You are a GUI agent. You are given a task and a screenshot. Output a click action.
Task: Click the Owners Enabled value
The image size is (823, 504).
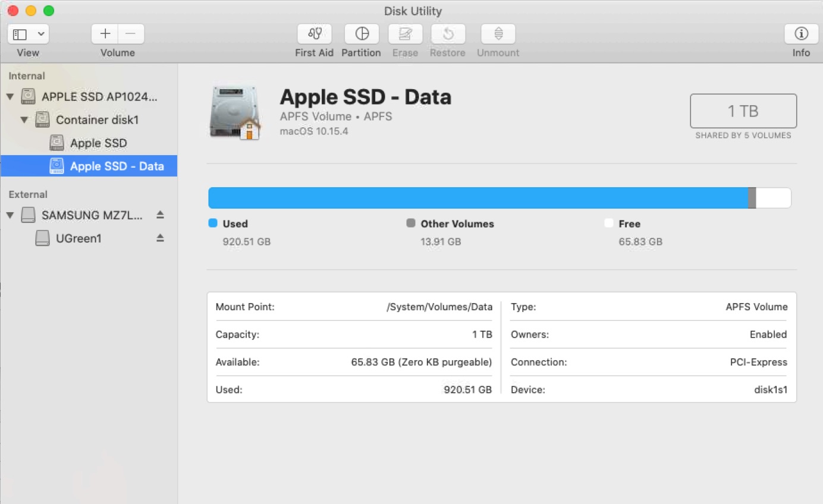point(768,335)
